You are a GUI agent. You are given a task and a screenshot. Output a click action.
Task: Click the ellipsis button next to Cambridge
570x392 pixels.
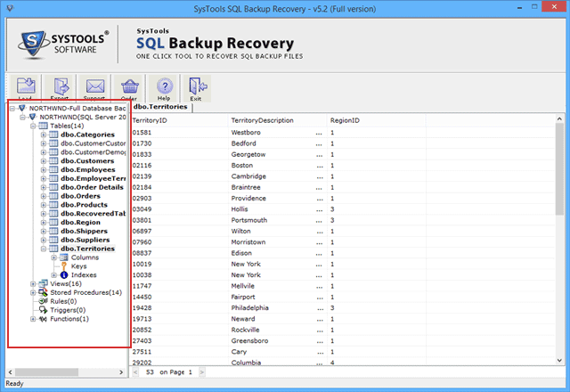[x=320, y=176]
